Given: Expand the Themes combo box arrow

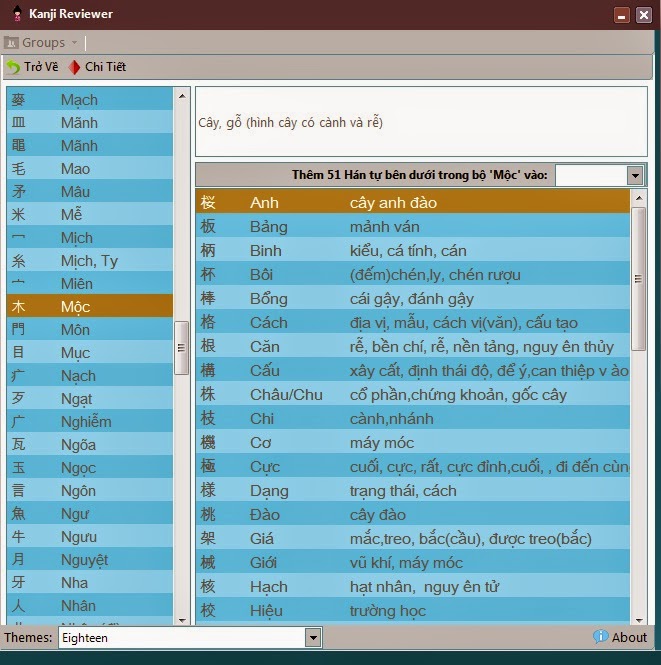Looking at the screenshot, I should tap(313, 637).
